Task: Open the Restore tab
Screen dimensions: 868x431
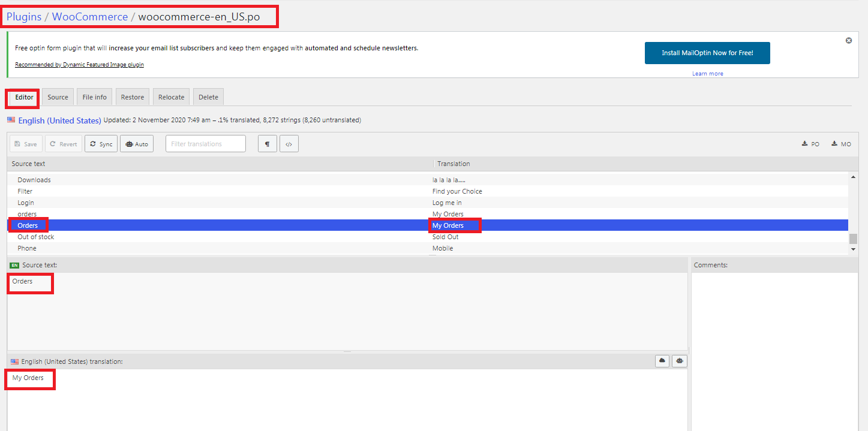Action: (133, 97)
